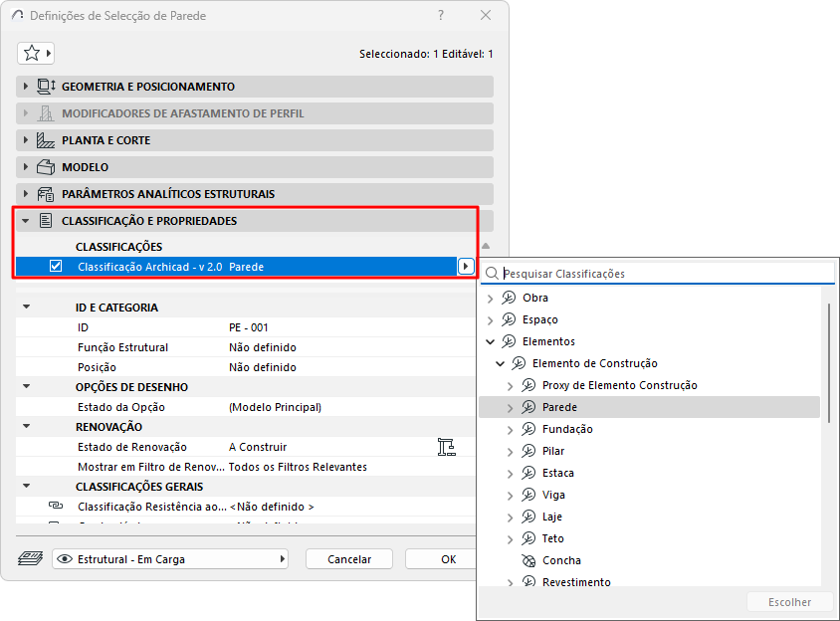The image size is (840, 621).
Task: Click the Todos os Filtros Relevantes value
Action: (298, 467)
